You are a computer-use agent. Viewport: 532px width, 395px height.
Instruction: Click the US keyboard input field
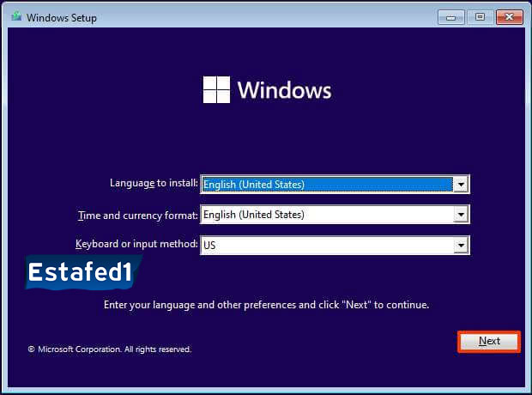(326, 245)
